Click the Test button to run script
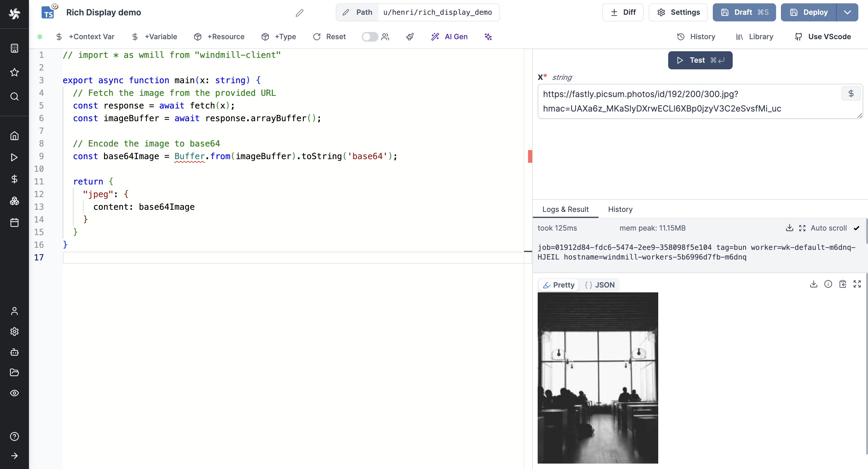Image resolution: width=868 pixels, height=469 pixels. pos(700,59)
